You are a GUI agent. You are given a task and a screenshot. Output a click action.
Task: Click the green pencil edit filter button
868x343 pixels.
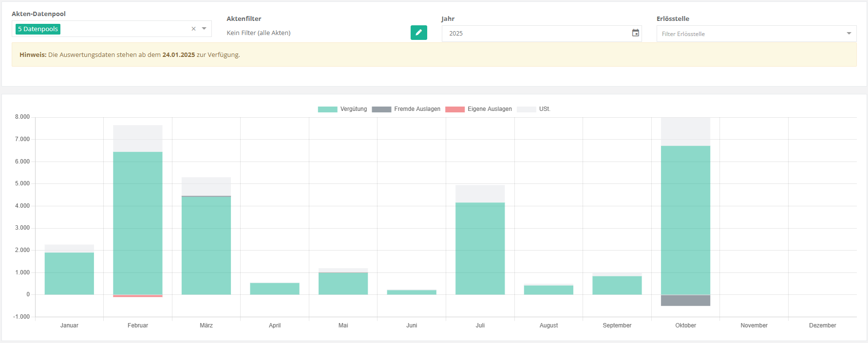pyautogui.click(x=418, y=33)
